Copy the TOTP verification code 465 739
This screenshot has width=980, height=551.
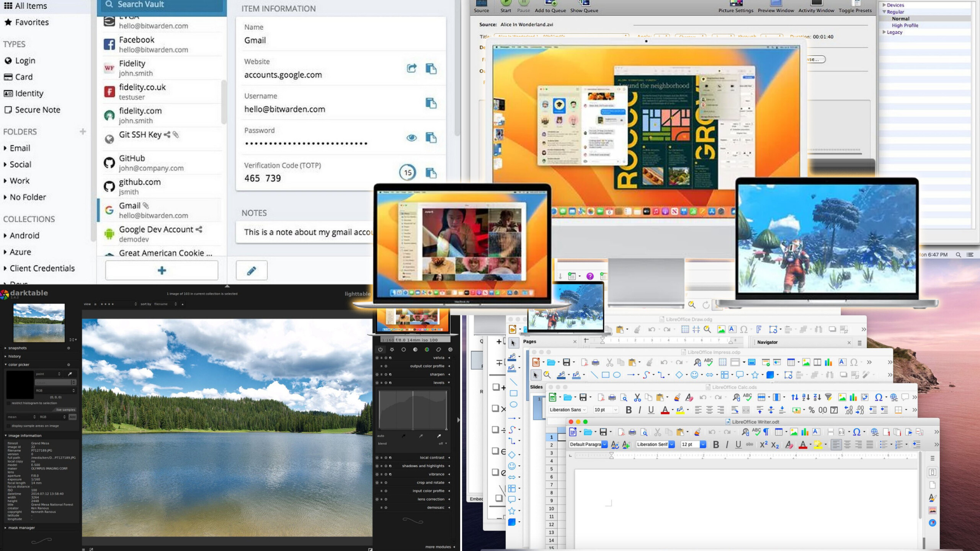click(431, 173)
